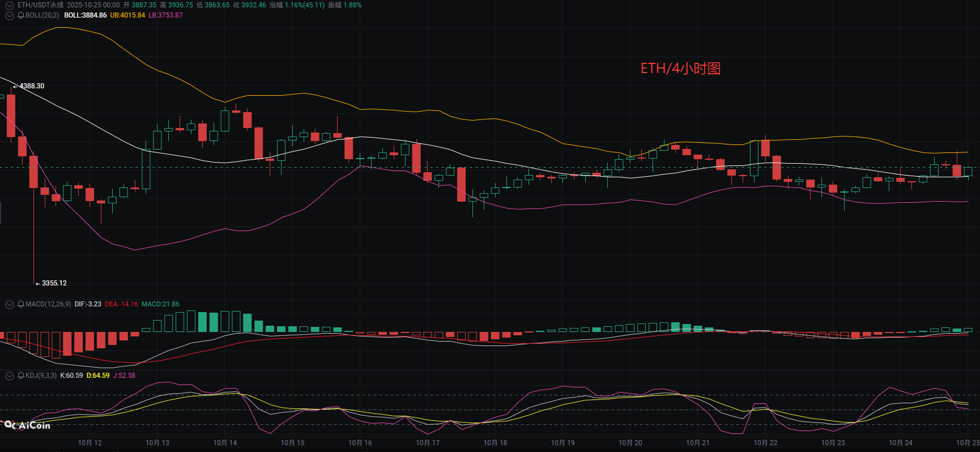Click the 3355.12 low price marker
Viewport: 980px width, 452px height.
54,283
